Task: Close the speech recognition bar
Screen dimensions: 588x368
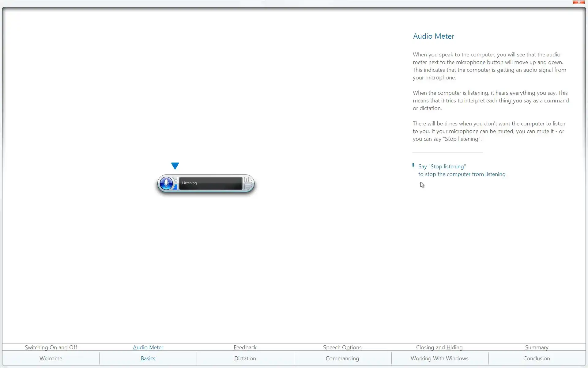Action: click(x=248, y=180)
